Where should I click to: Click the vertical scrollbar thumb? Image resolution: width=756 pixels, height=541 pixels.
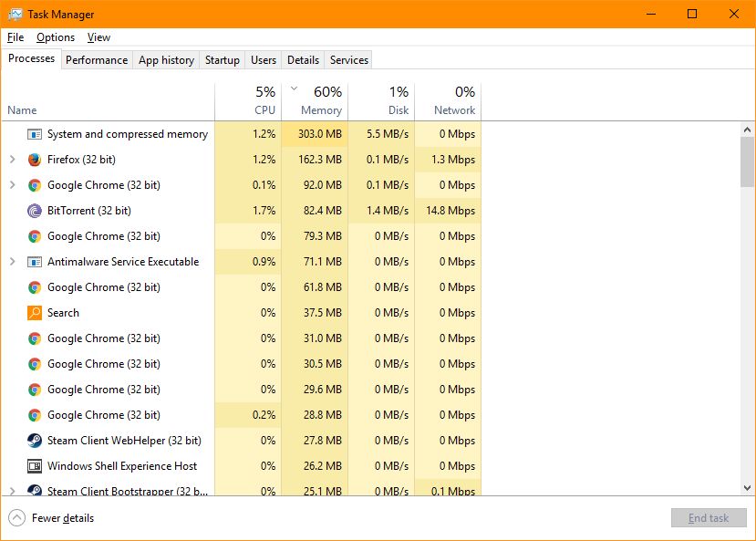click(x=747, y=161)
